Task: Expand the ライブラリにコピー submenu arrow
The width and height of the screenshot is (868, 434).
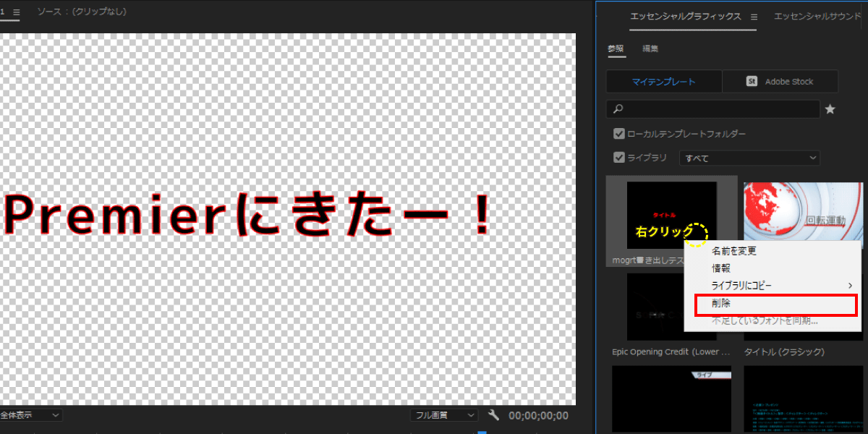Action: (850, 286)
